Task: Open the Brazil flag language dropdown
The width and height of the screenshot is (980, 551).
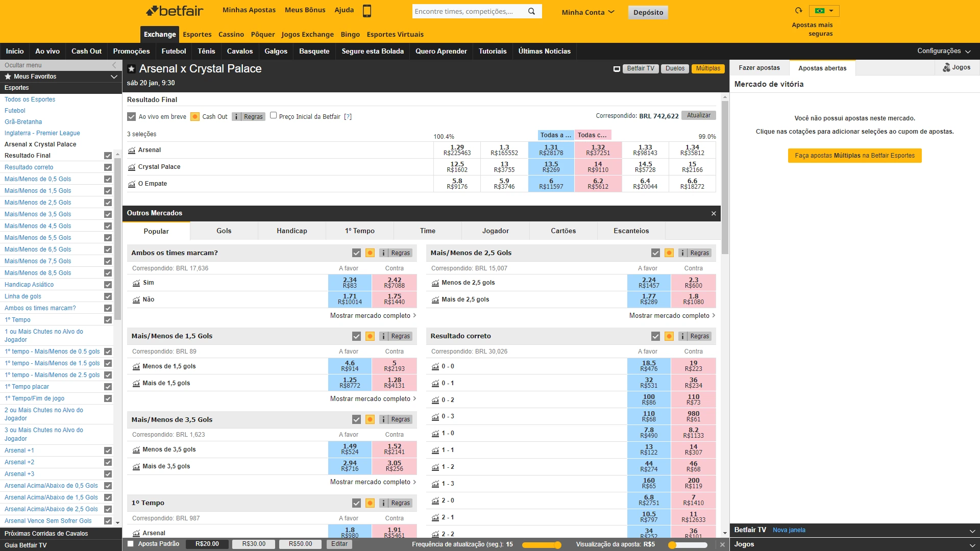Action: pyautogui.click(x=824, y=11)
